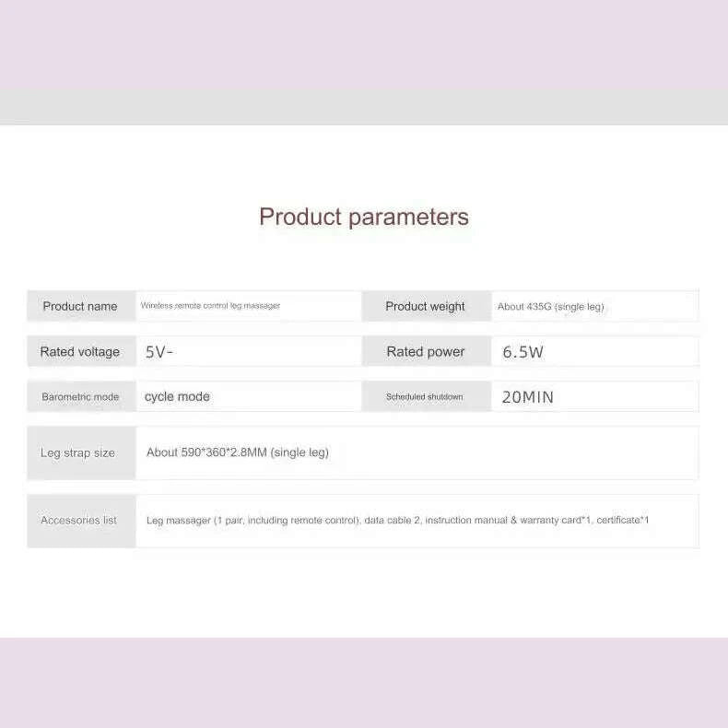728x728 pixels.
Task: Select the "Rated power" label cell
Action: pos(425,351)
